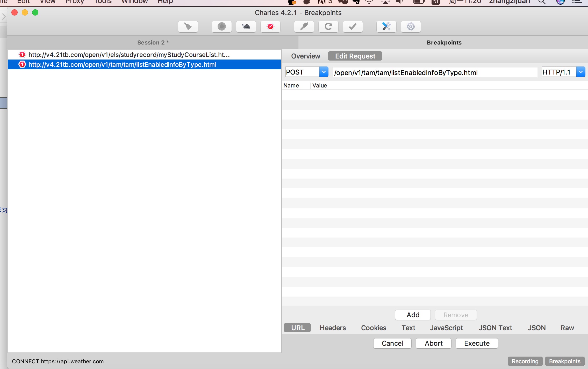Viewport: 588px width, 369px height.
Task: Click the checkmark Validate toolbar icon
Action: (x=353, y=27)
